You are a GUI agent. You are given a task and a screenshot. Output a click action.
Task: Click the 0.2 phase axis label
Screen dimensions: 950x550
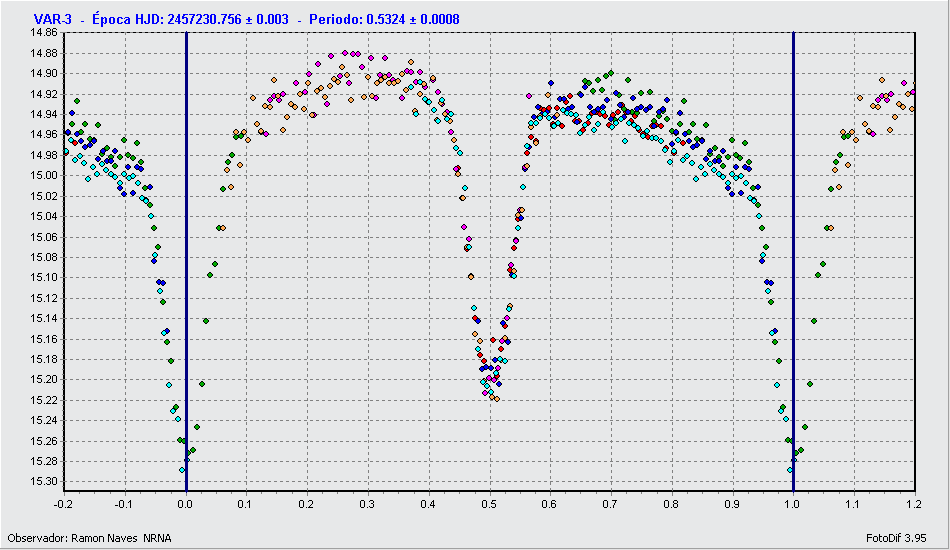307,504
